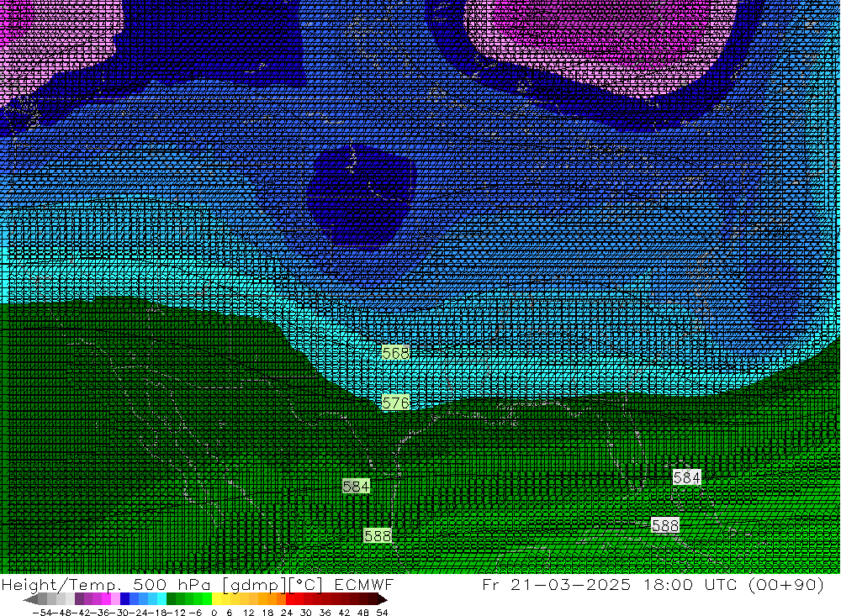The width and height of the screenshot is (841, 616).
Task: Pick the yellow swatch above legend value 0
Action: 216,599
